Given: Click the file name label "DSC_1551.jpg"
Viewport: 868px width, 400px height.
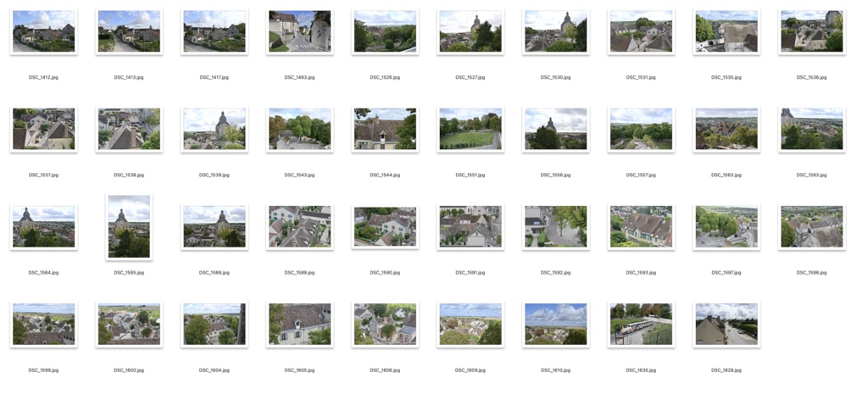Looking at the screenshot, I should [470, 175].
